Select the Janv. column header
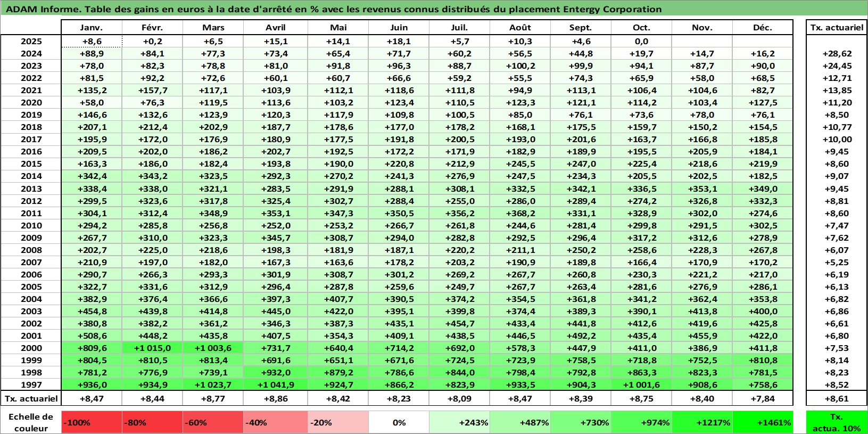This screenshot has height=434, width=868. [92, 28]
